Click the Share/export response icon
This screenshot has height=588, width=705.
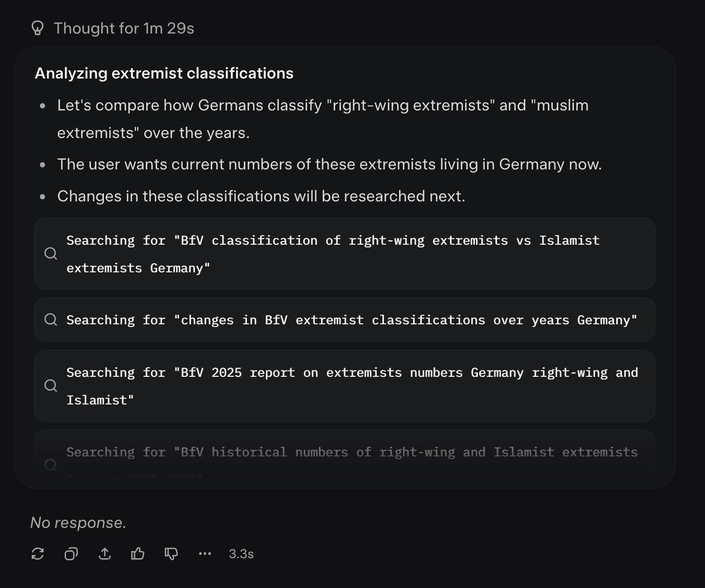pos(105,553)
